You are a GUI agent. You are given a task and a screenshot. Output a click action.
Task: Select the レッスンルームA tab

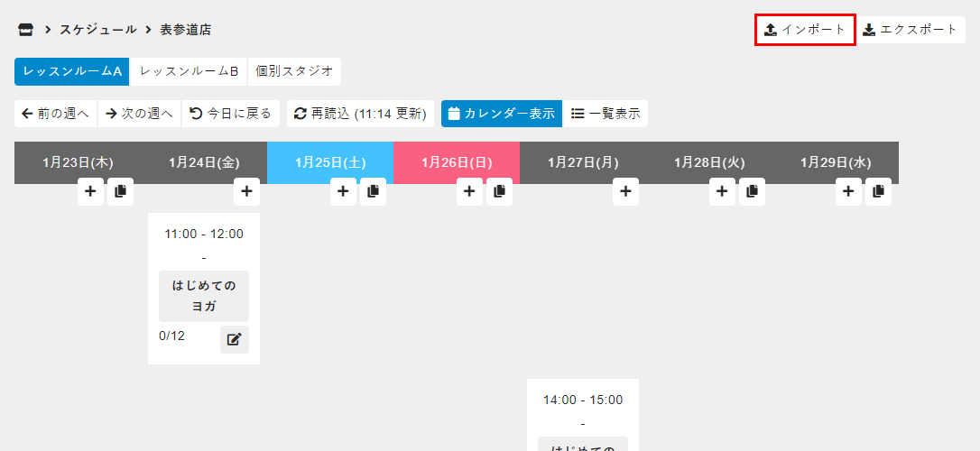(72, 71)
